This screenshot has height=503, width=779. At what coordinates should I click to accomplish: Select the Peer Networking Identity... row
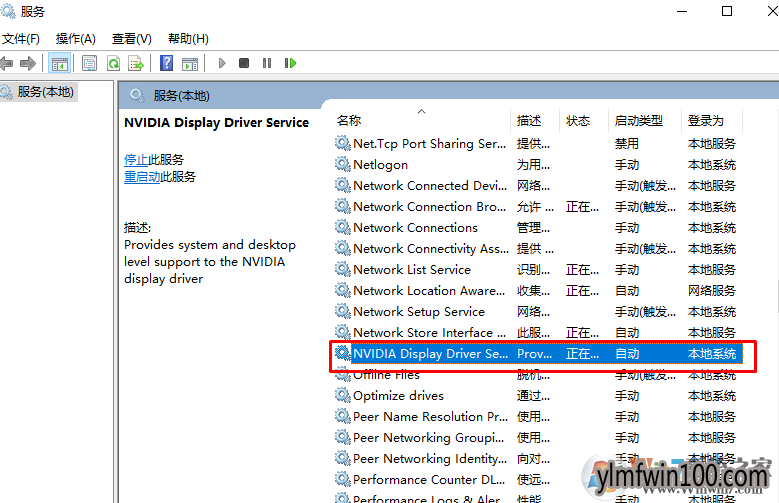538,458
